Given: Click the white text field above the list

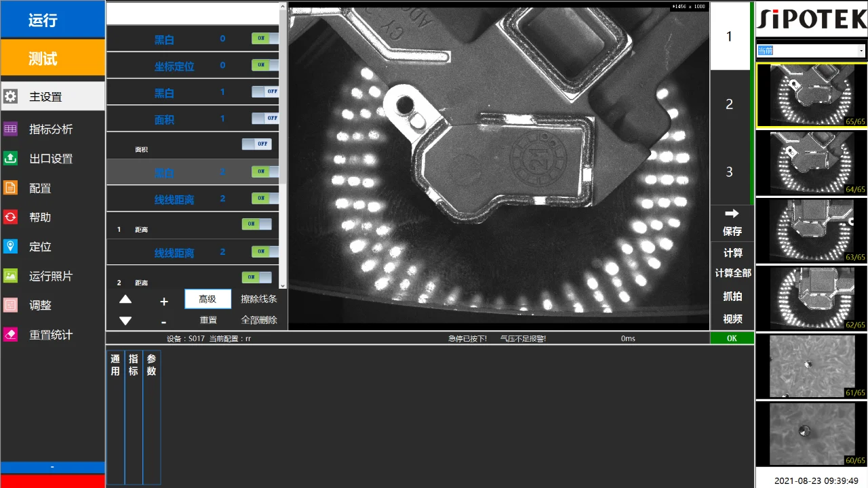Looking at the screenshot, I should 193,14.
